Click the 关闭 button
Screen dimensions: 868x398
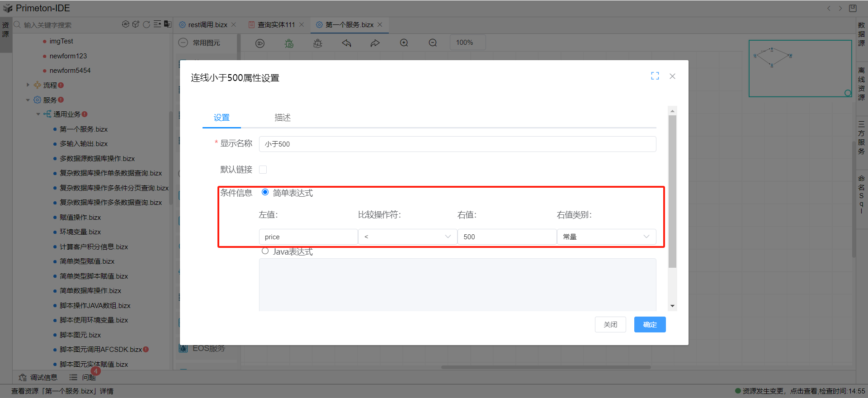[610, 324]
